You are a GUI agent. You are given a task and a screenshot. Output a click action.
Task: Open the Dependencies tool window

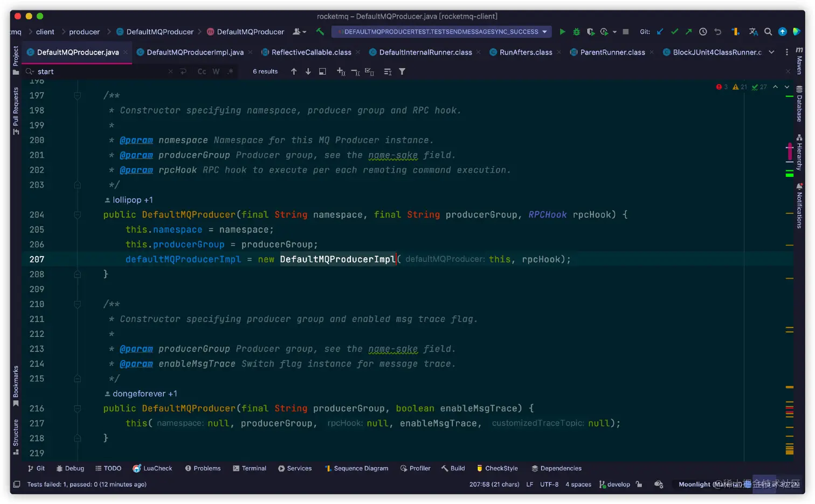[x=556, y=468]
